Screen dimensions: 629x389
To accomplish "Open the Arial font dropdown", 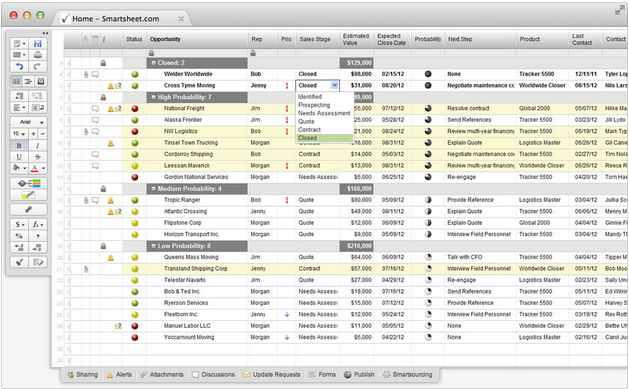I will coord(28,122).
